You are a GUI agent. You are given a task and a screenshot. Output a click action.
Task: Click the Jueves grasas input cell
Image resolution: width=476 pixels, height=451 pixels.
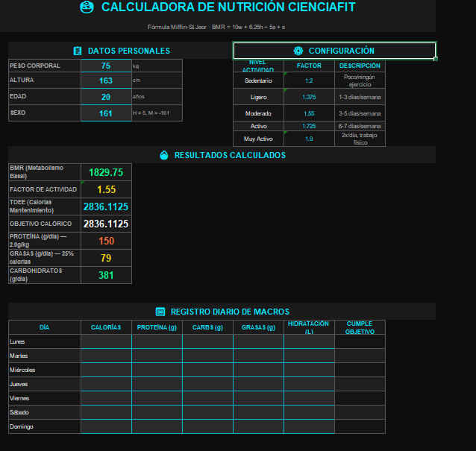pyautogui.click(x=258, y=384)
